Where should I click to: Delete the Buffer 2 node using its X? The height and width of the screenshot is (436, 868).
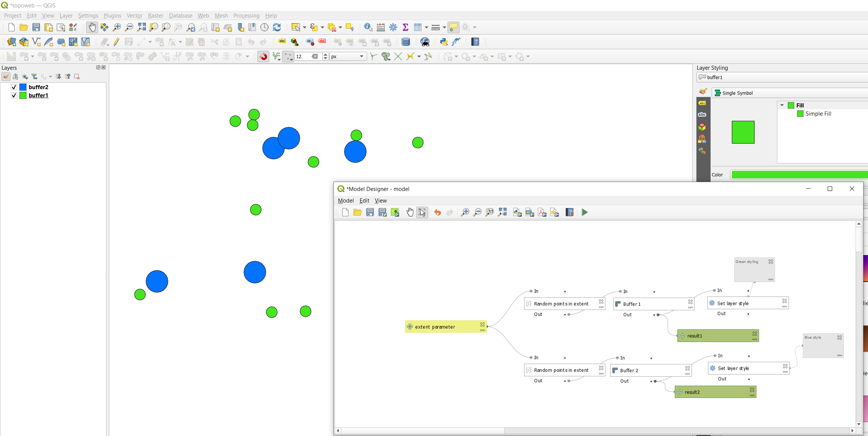pos(687,368)
